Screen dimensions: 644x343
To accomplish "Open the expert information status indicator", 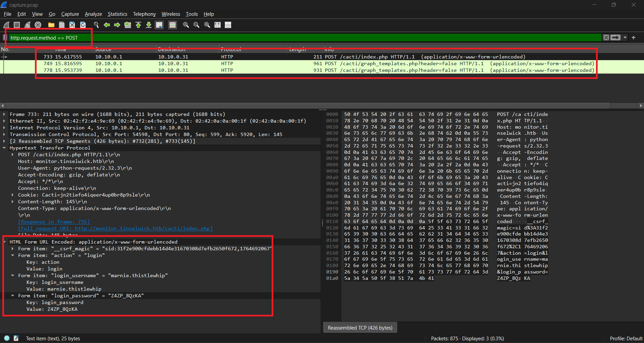I will [7, 338].
